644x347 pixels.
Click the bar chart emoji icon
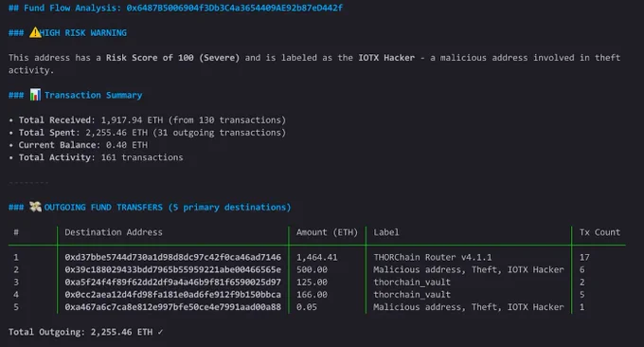click(35, 95)
